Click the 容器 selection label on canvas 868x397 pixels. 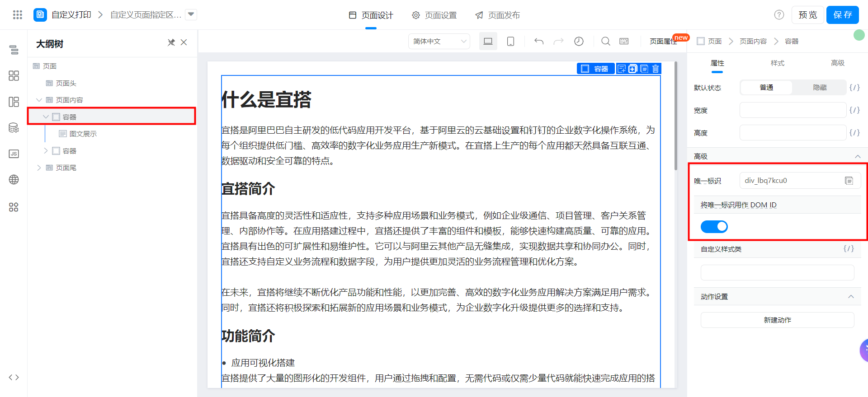click(x=595, y=69)
